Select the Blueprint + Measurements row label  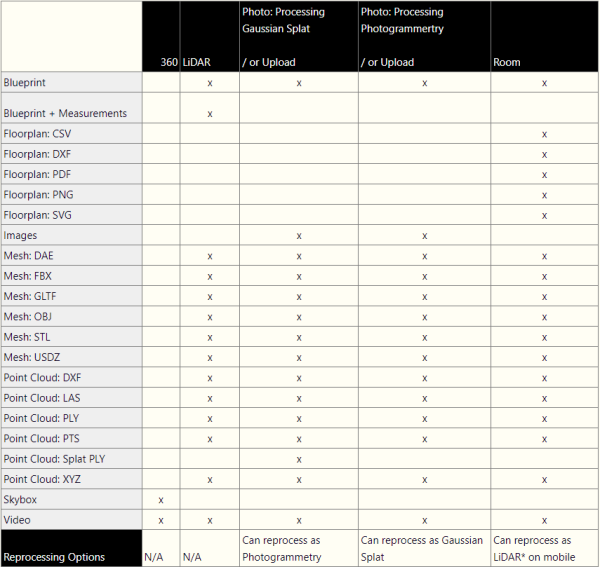tap(65, 114)
